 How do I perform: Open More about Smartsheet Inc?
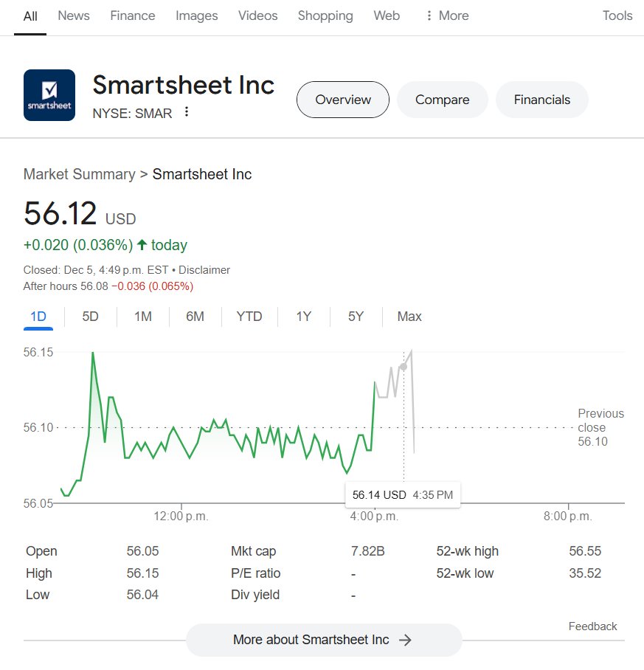coord(324,640)
